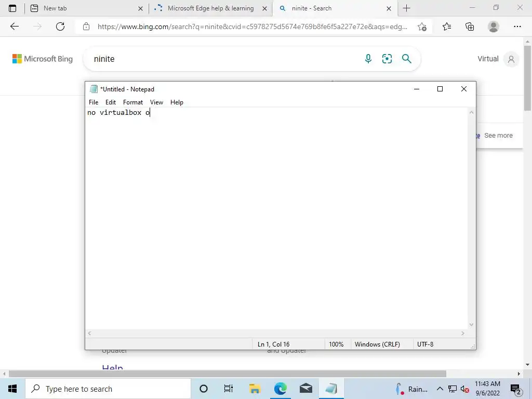532x399 pixels.
Task: Add this page to favorites
Action: point(422,26)
